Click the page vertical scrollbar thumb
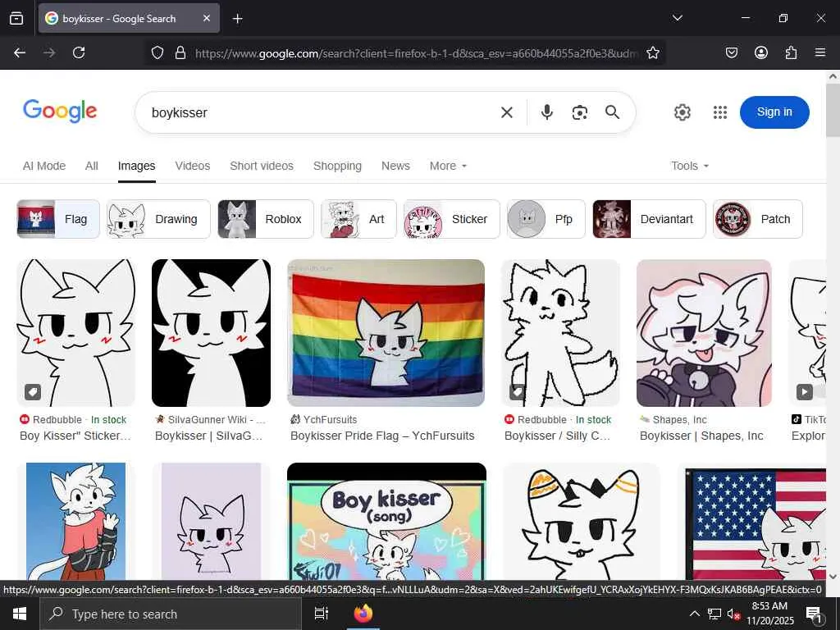Screen dimensions: 840x630 point(833,111)
